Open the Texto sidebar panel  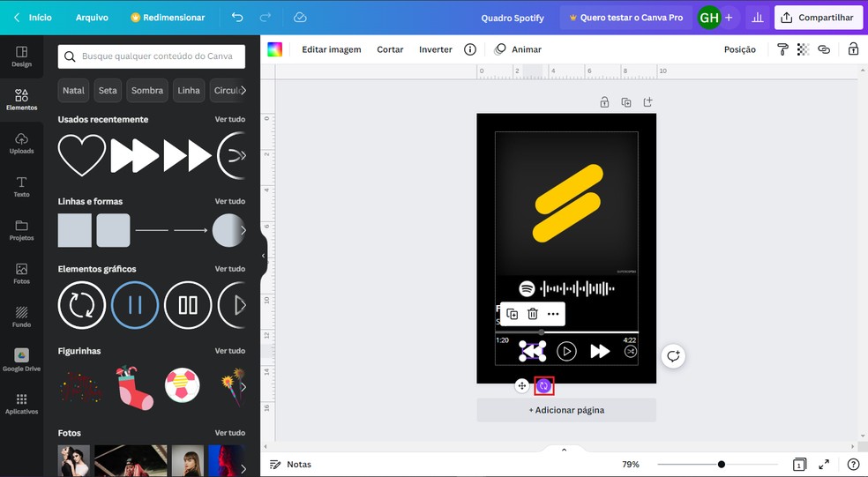point(21,187)
